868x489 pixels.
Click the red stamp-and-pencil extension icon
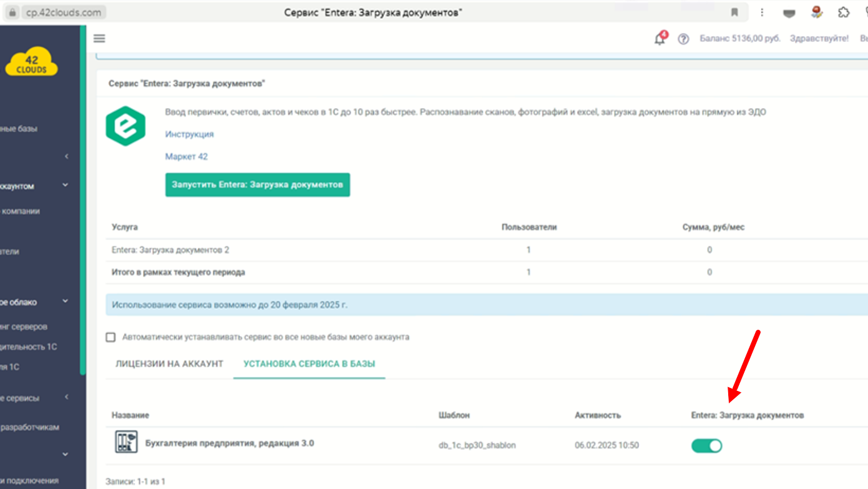click(x=816, y=12)
